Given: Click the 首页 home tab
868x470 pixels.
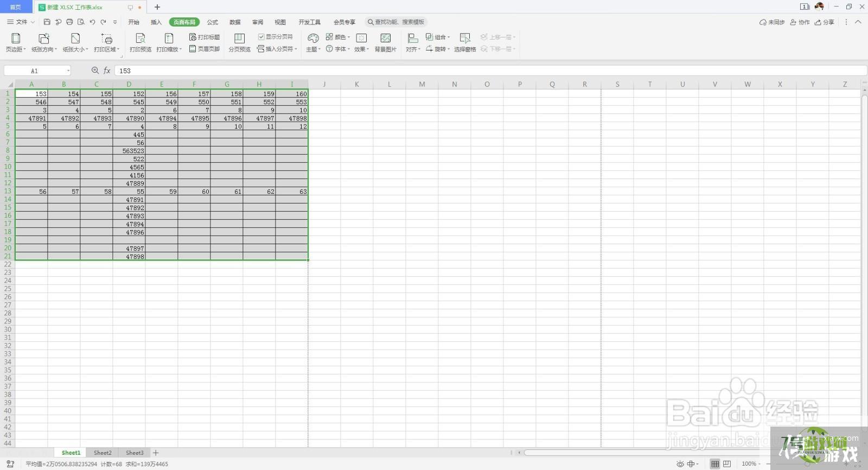Looking at the screenshot, I should (16, 7).
